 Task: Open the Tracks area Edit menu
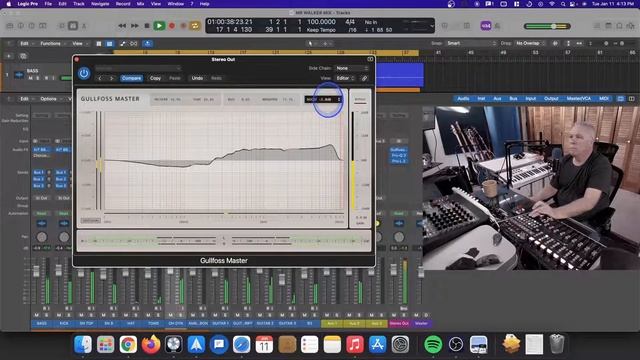coord(27,43)
